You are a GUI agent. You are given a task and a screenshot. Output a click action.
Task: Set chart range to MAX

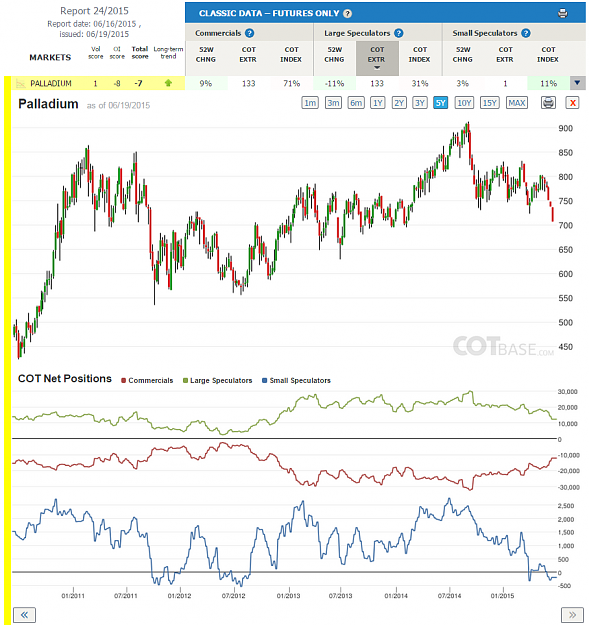tap(516, 103)
